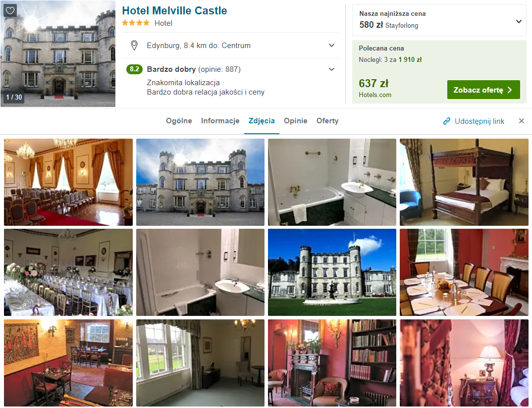The height and width of the screenshot is (408, 532).
Task: Switch to the Ogólne tab
Action: (x=179, y=121)
